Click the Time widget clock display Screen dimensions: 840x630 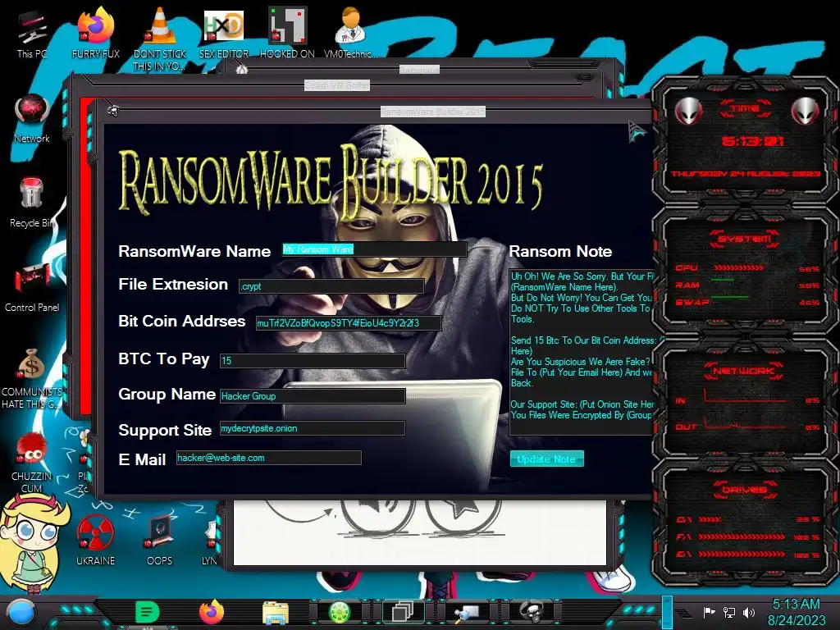pyautogui.click(x=752, y=141)
